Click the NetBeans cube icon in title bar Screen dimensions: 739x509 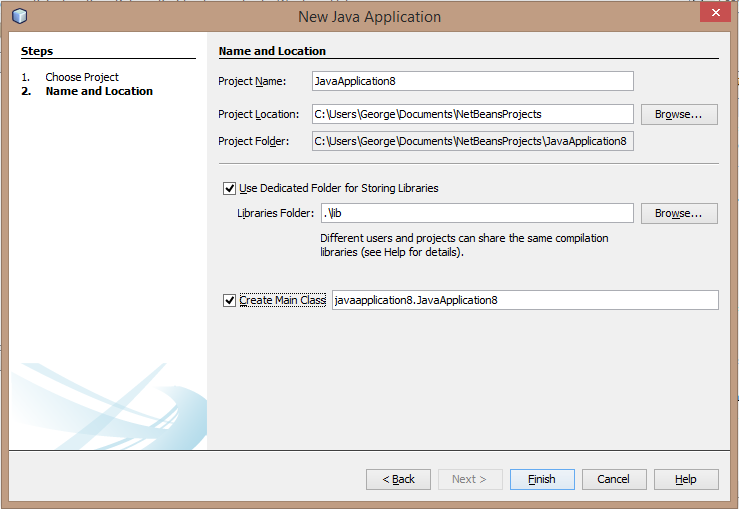(x=19, y=16)
